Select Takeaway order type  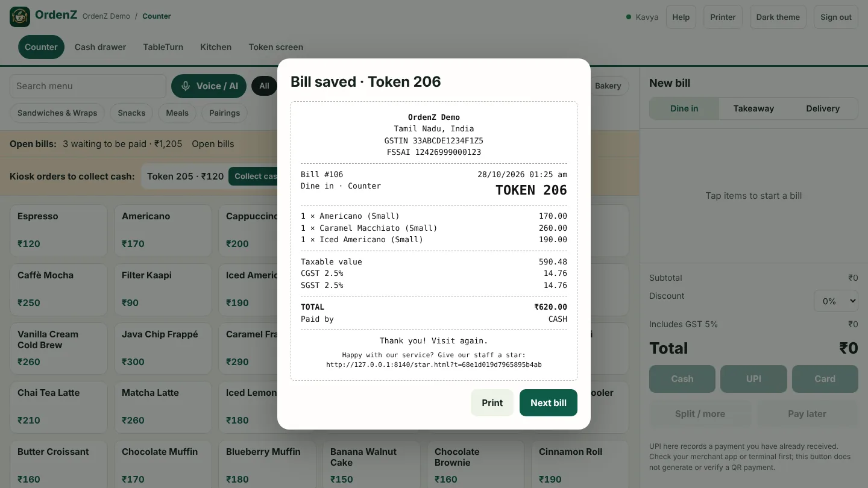[753, 108]
